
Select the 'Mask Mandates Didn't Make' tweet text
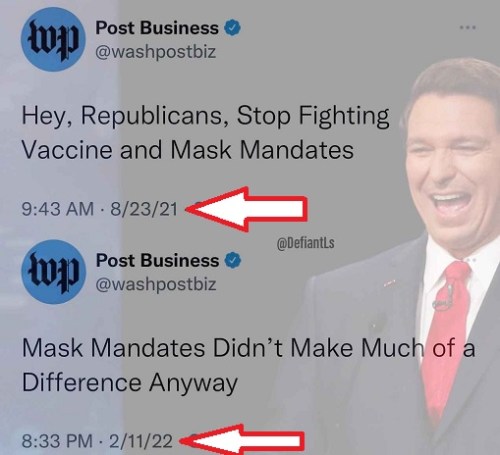pos(248,365)
